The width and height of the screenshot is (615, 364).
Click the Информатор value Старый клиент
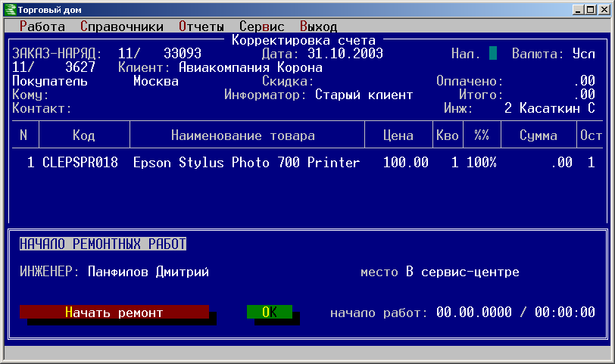coord(364,95)
